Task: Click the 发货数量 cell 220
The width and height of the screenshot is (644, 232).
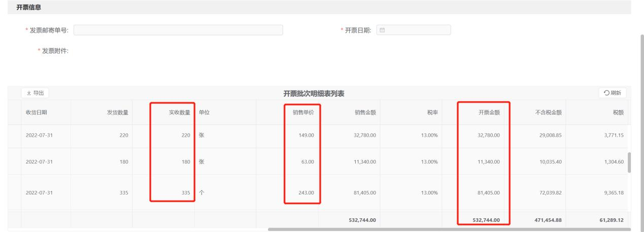Action: 124,135
